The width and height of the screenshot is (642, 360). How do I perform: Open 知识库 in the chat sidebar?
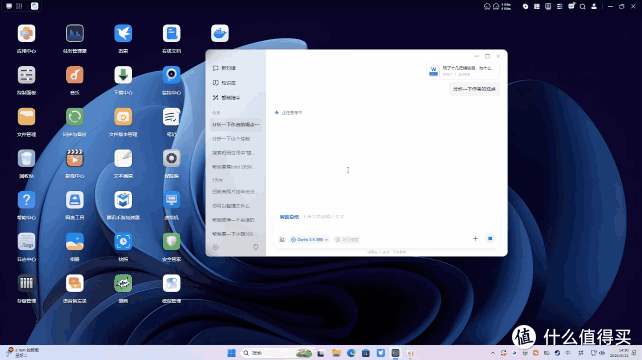click(224, 83)
